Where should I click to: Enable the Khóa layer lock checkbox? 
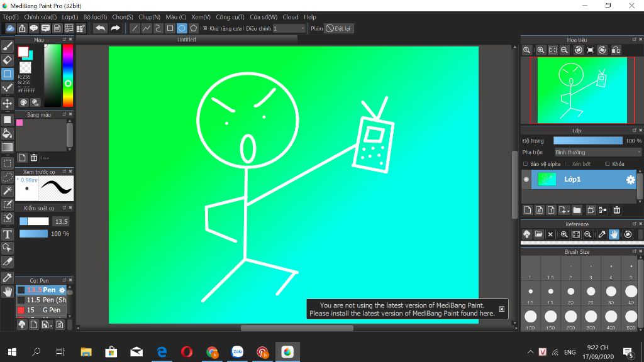tap(608, 164)
